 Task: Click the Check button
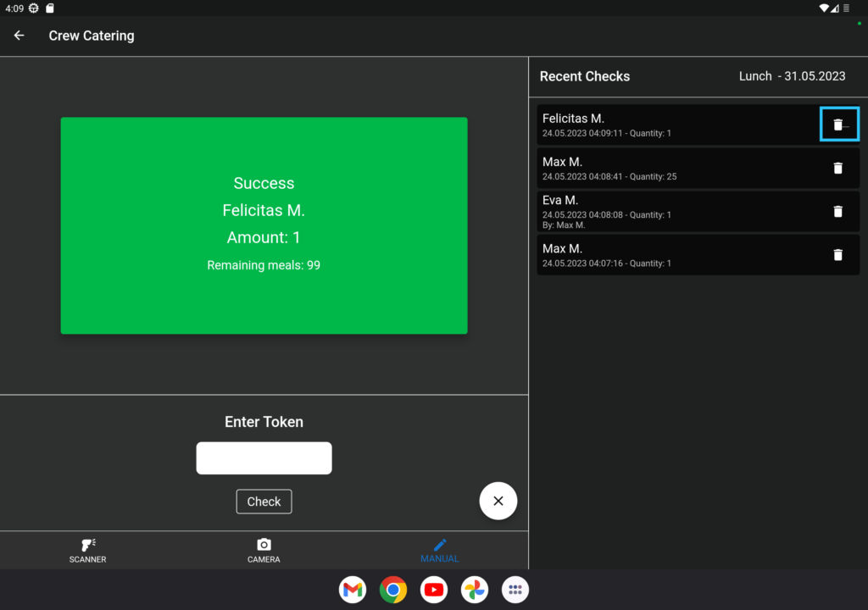tap(264, 502)
